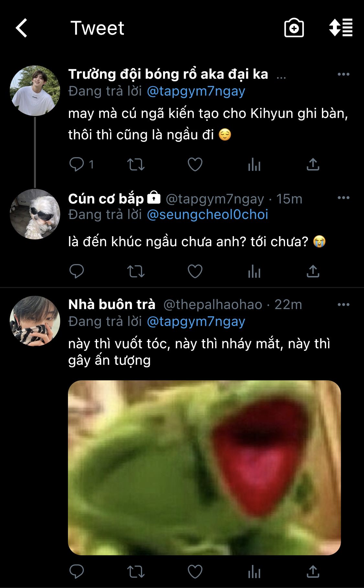The height and width of the screenshot is (588, 364).
Task: Retweet the Nhà buôn trà tweet
Action: (x=136, y=571)
